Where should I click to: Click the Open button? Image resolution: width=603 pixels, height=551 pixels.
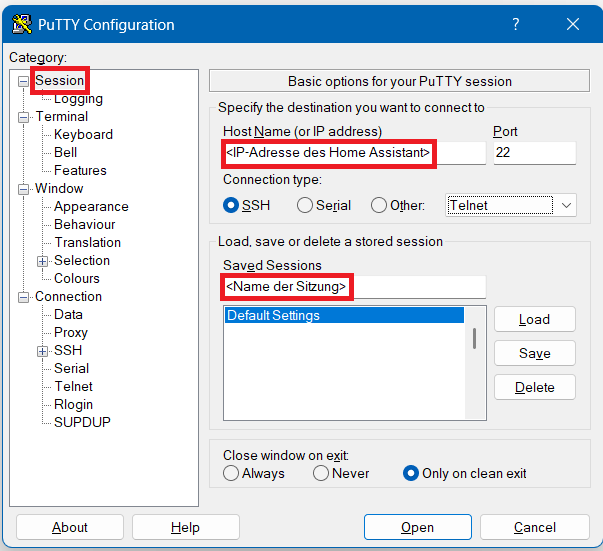coord(417,527)
